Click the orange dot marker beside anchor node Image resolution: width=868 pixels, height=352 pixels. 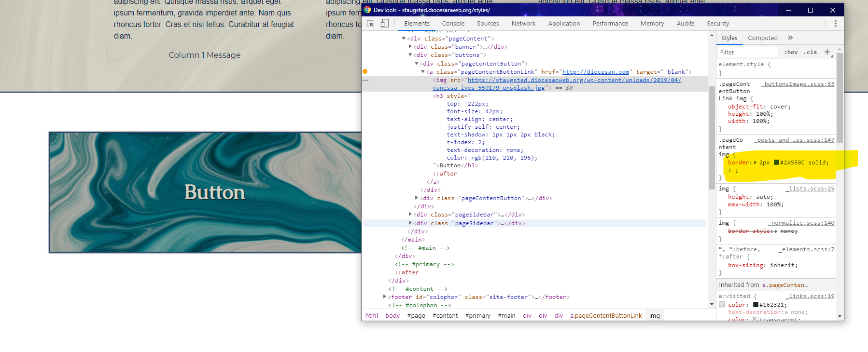365,71
